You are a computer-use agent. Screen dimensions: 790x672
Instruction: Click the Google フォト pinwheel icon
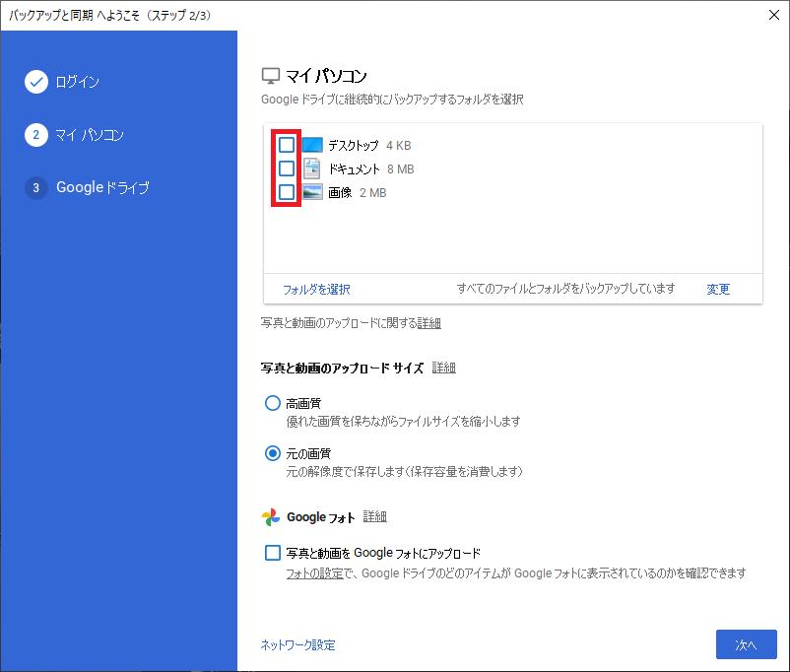(x=271, y=517)
